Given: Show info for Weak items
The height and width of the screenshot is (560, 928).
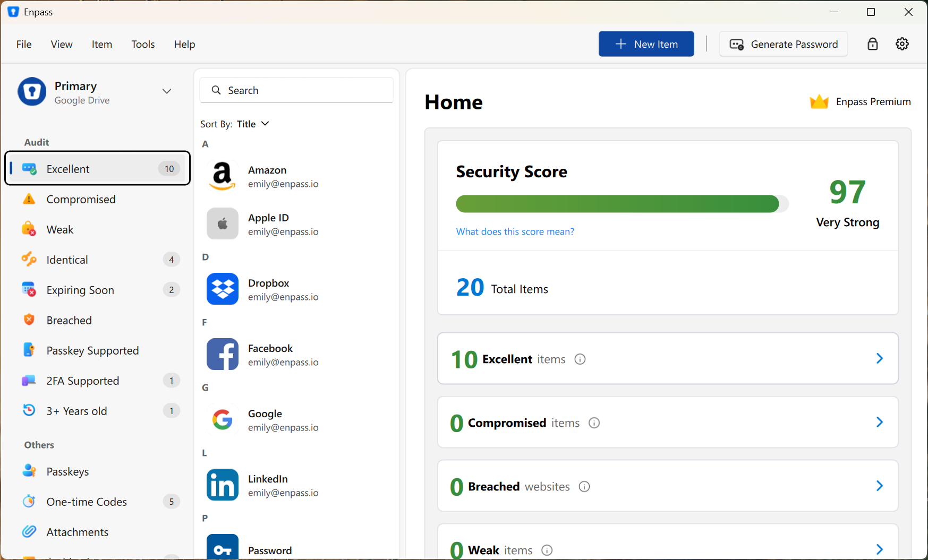Looking at the screenshot, I should 547,550.
